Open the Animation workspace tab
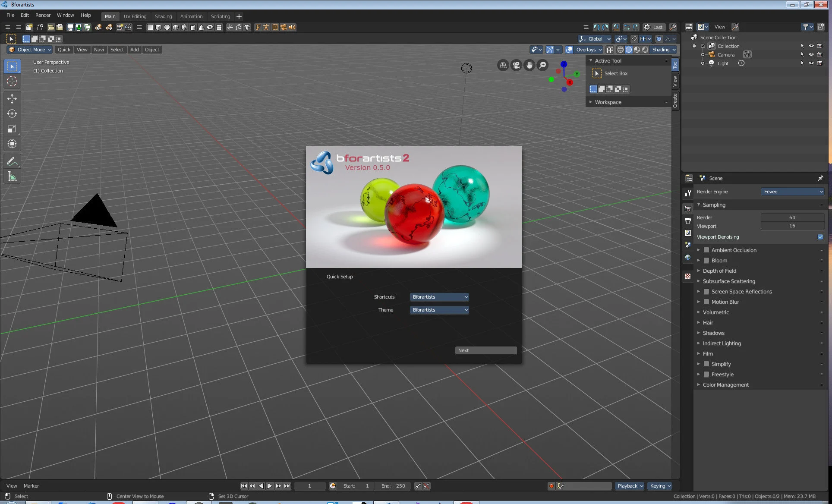 [191, 16]
